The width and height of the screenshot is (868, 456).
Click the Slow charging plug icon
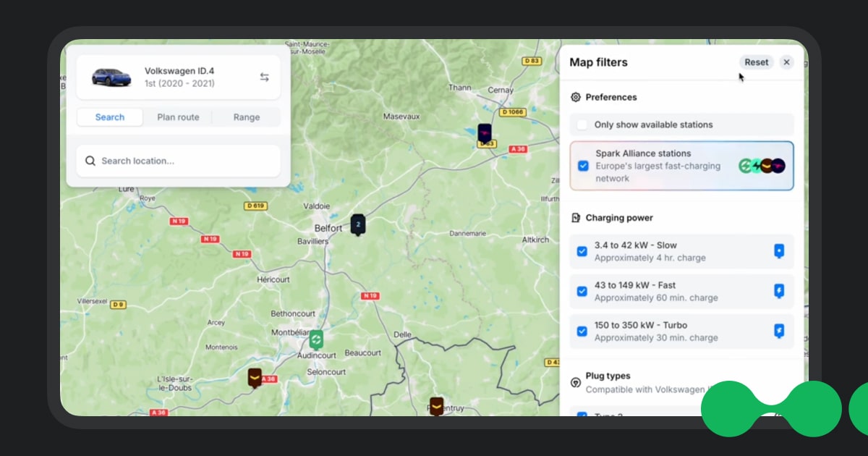(779, 251)
